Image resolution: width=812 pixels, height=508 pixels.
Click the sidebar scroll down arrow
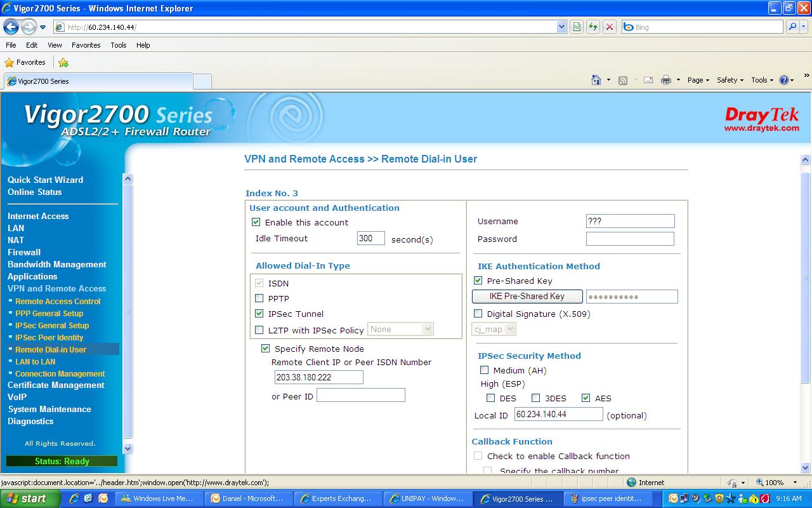coord(128,448)
